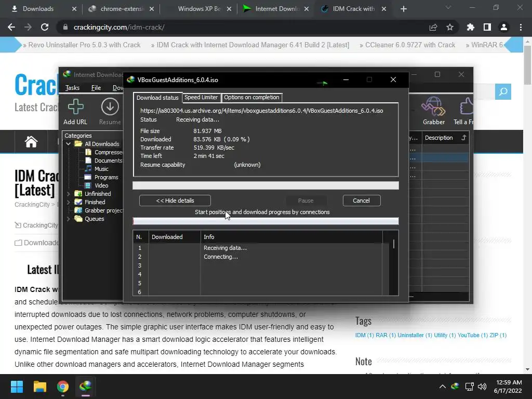Expand the Unfinished category node
Viewport: 532px width, 399px height.
(x=69, y=194)
